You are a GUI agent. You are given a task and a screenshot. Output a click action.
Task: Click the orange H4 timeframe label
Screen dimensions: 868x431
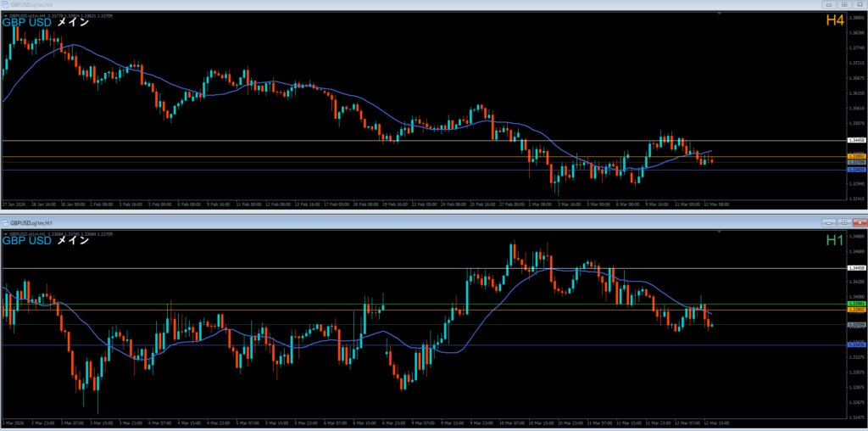[x=834, y=20]
